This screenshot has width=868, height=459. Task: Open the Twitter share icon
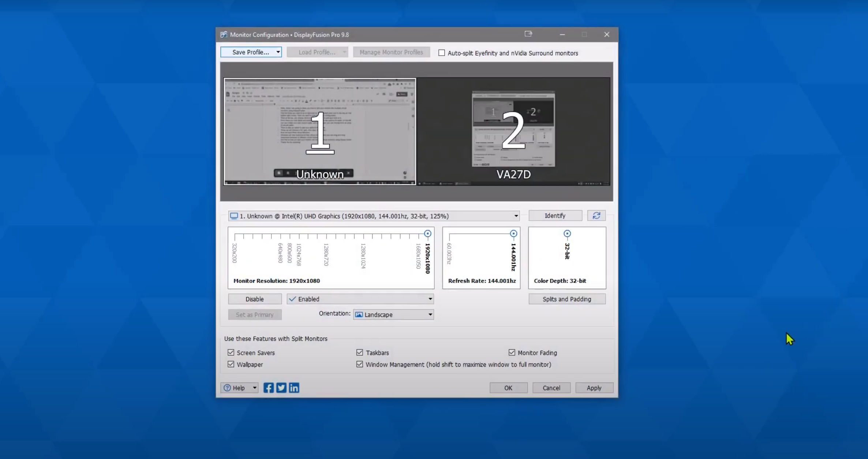pyautogui.click(x=281, y=388)
